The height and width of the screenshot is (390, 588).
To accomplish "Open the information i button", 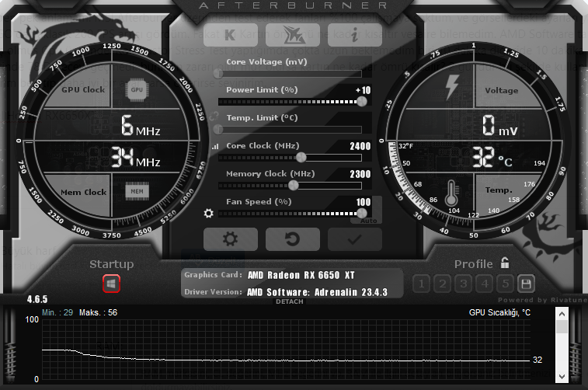I will (x=355, y=35).
